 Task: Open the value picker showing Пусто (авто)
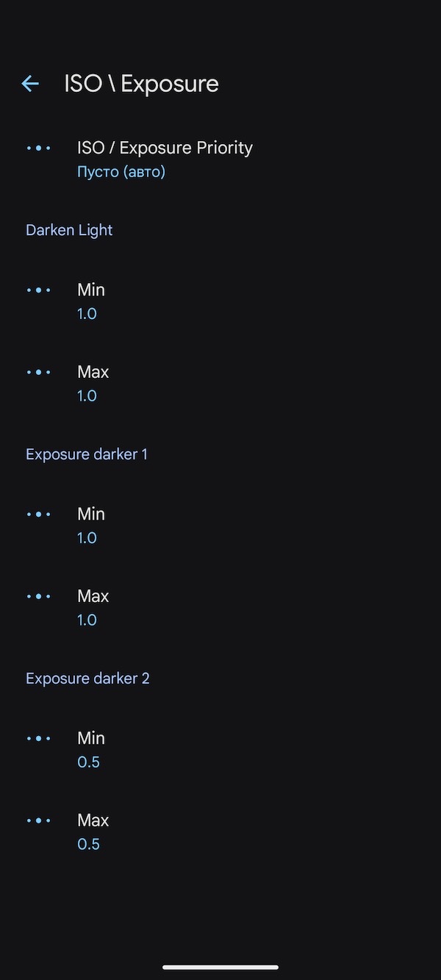click(121, 171)
